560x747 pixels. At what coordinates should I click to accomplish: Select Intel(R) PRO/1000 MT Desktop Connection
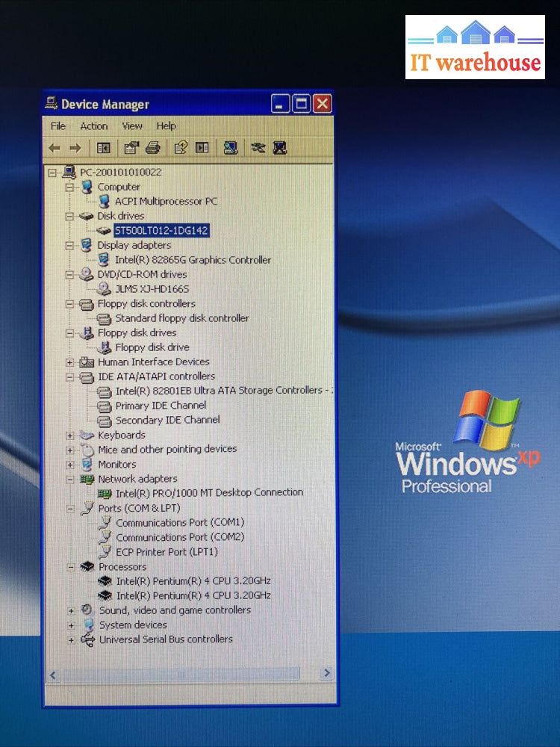[209, 493]
